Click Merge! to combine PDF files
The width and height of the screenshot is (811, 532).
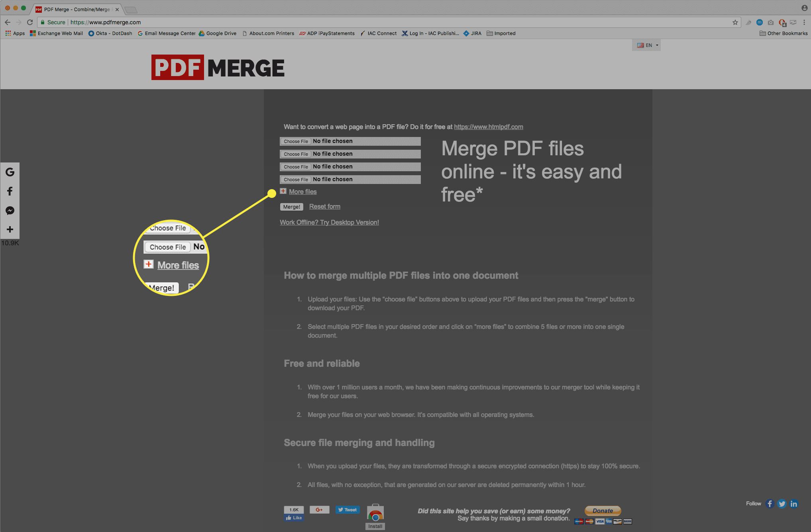click(x=291, y=206)
